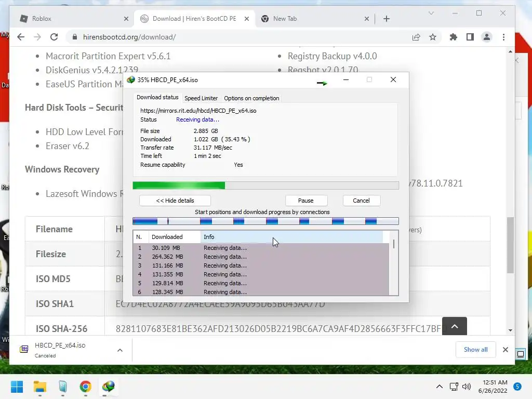532x399 pixels.
Task: Click Macrorit Partition Expert v5.6.1 text
Action: click(x=108, y=56)
